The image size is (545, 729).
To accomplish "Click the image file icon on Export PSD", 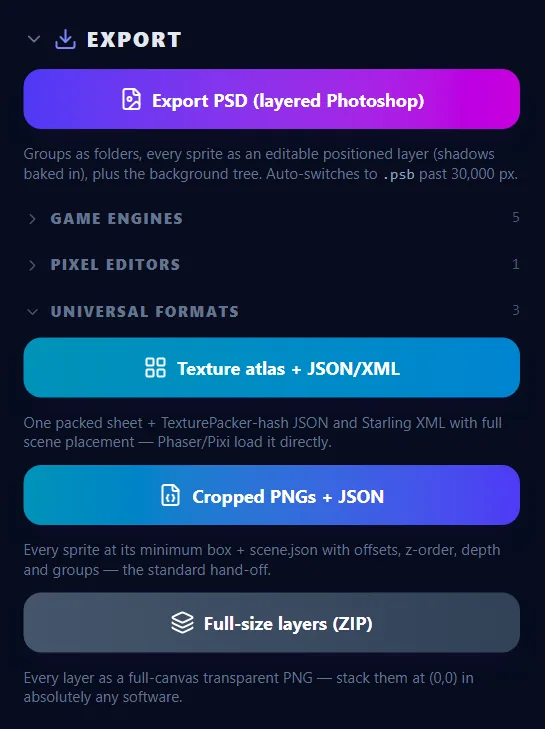I will pyautogui.click(x=131, y=99).
